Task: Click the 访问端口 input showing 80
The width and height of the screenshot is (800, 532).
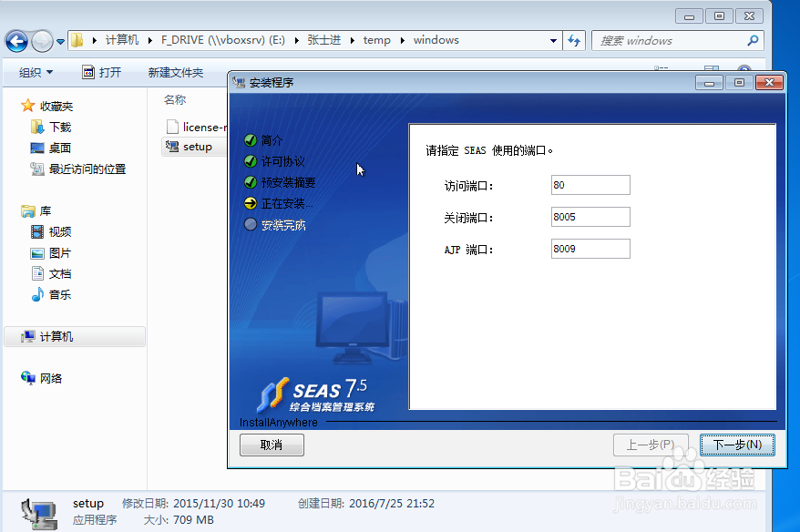Action: tap(590, 184)
